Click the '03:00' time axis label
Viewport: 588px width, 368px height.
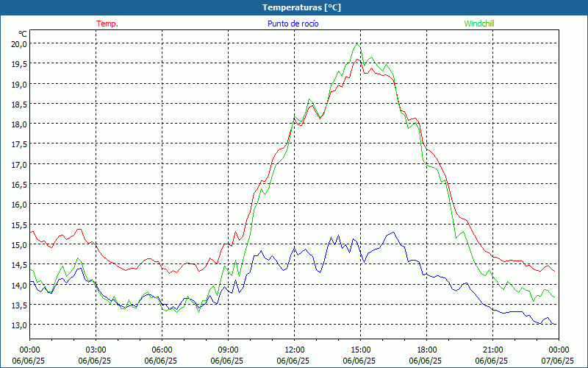[x=96, y=350]
